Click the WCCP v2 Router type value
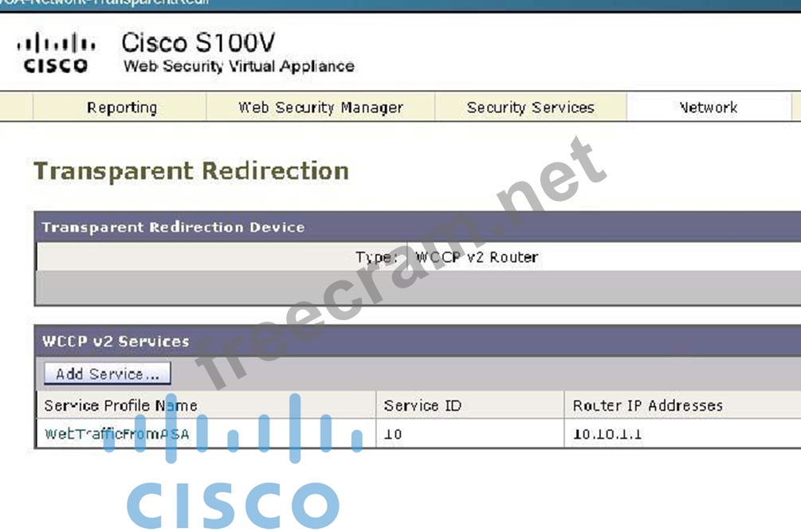 click(477, 257)
